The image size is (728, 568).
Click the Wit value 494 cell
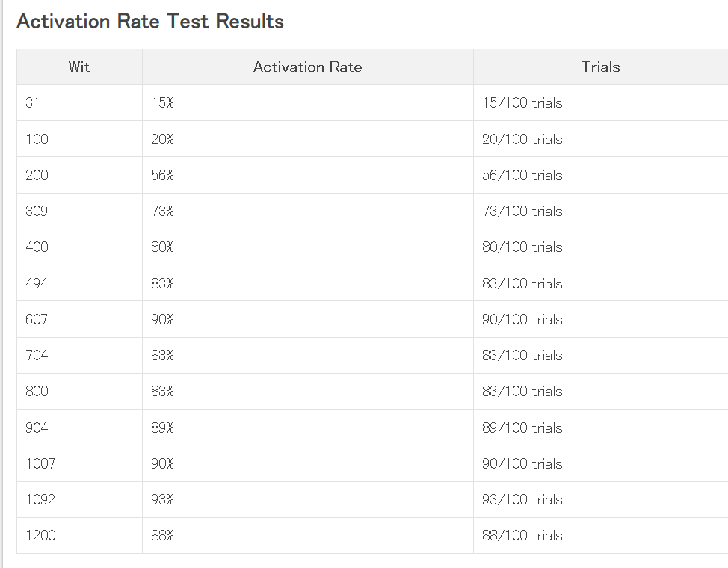79,283
